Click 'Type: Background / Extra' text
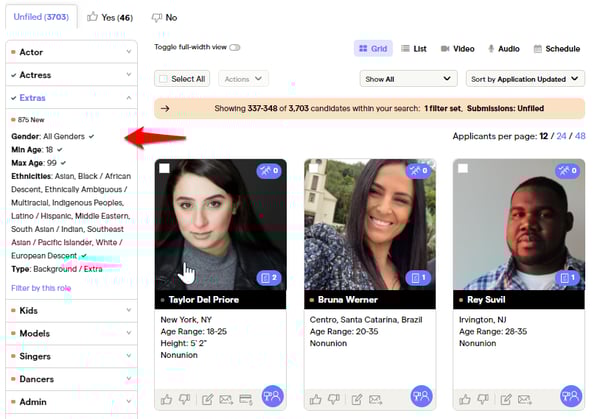Viewport: 600px width, 419px height. (57, 269)
